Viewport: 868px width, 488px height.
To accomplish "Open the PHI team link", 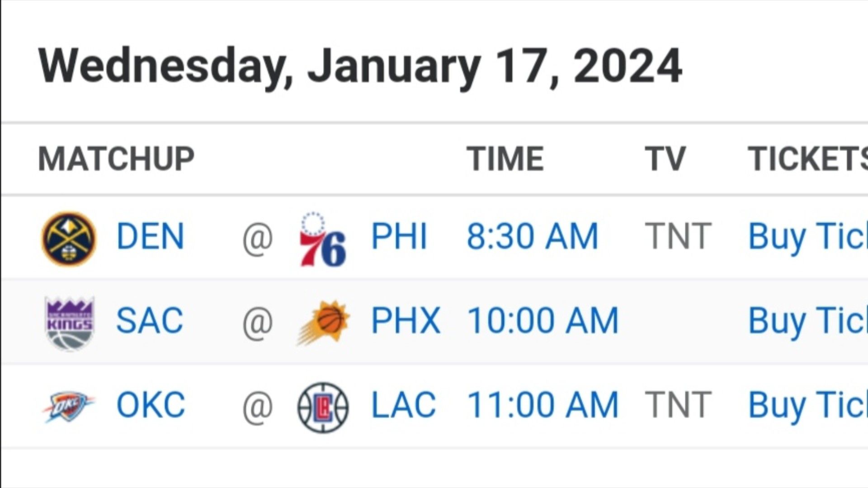I will [399, 236].
